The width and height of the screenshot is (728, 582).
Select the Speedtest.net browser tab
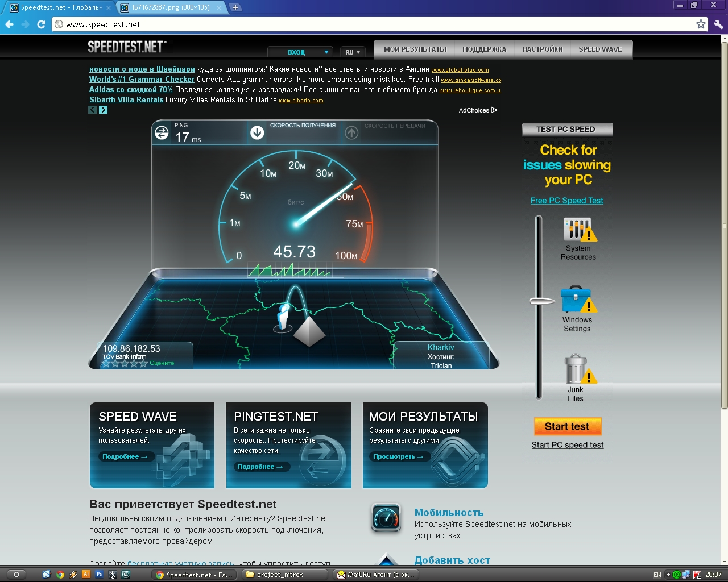60,7
